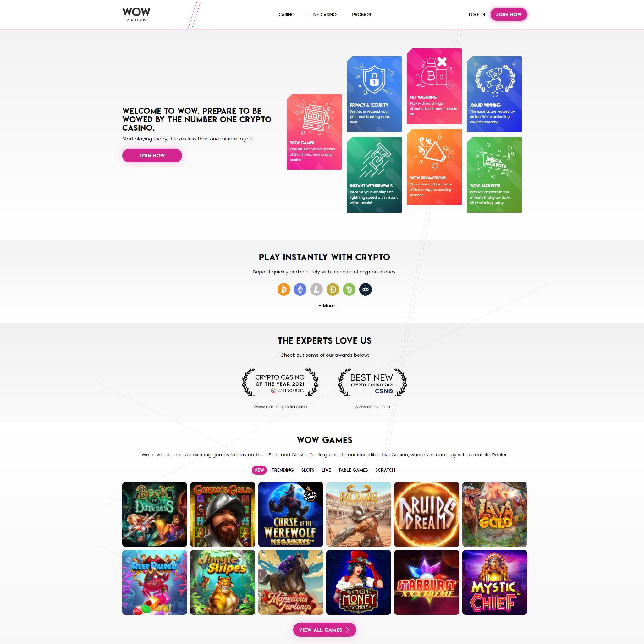
Task: Select the Slots games tab
Action: pyautogui.click(x=308, y=470)
